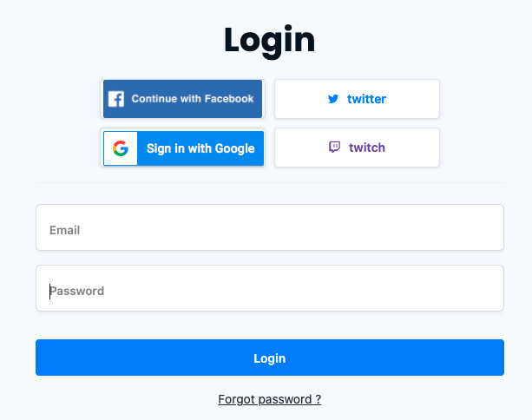Click the Login page heading

point(269,40)
